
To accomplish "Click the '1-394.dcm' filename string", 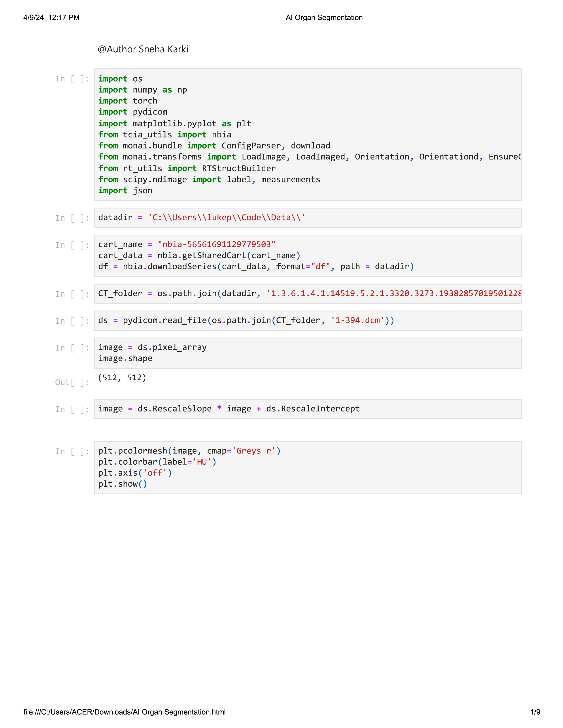I will tap(357, 320).
